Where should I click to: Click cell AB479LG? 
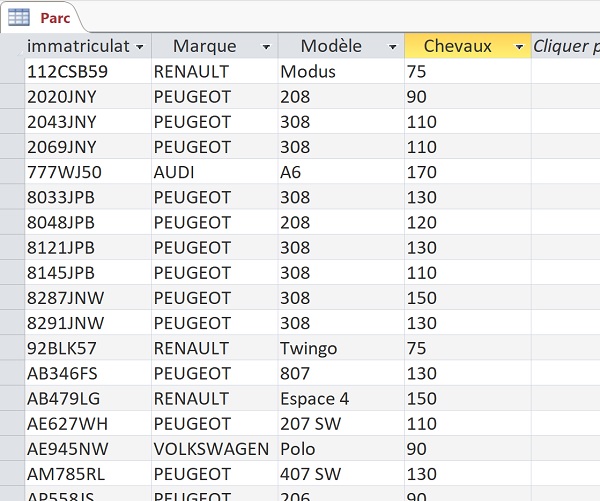pos(88,398)
